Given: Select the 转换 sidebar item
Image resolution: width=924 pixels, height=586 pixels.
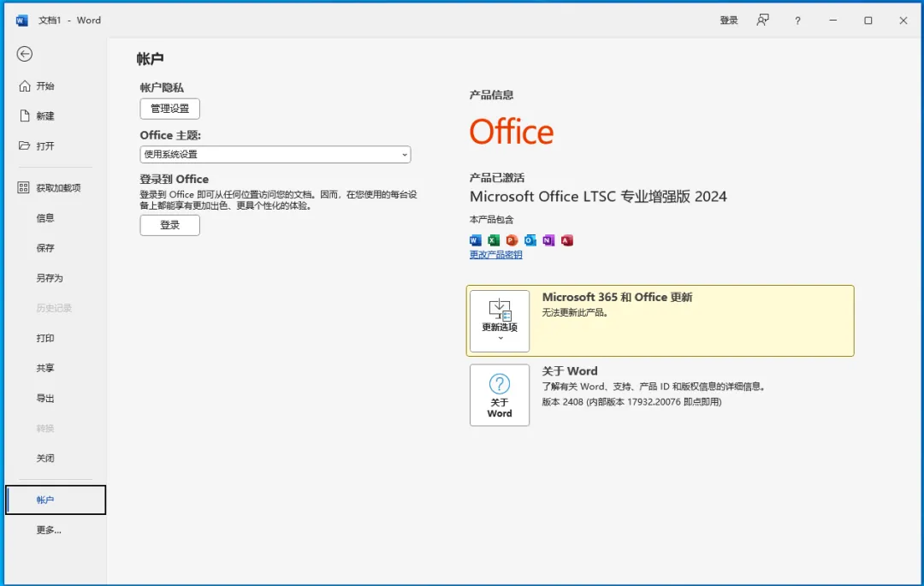Looking at the screenshot, I should 45,428.
